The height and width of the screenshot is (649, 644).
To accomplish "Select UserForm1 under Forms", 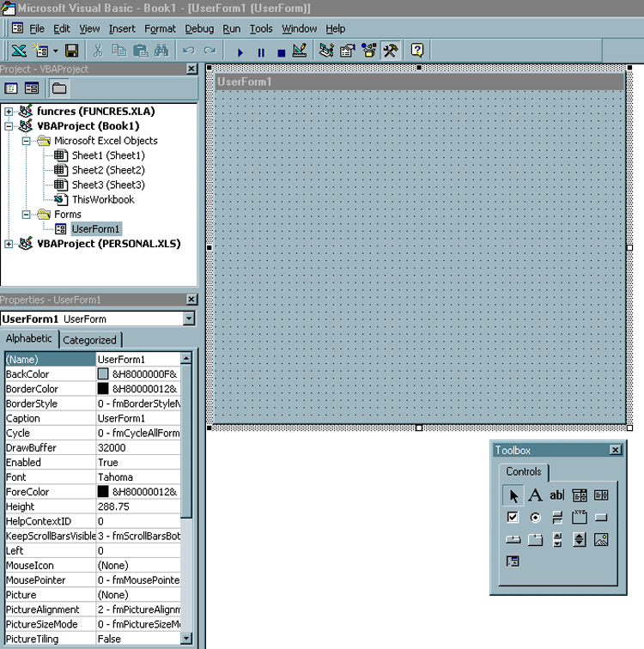I will pyautogui.click(x=95, y=229).
